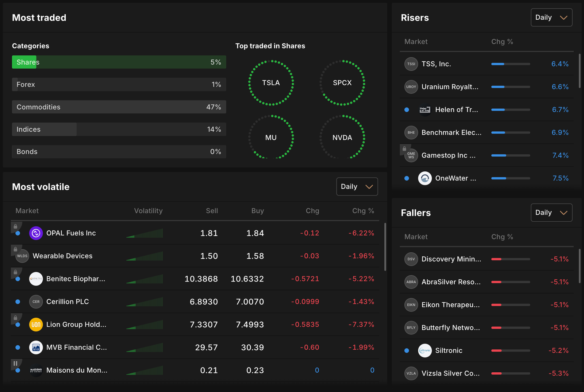Click the Maisons du Monde logo
This screenshot has height=392, width=584.
pos(36,370)
